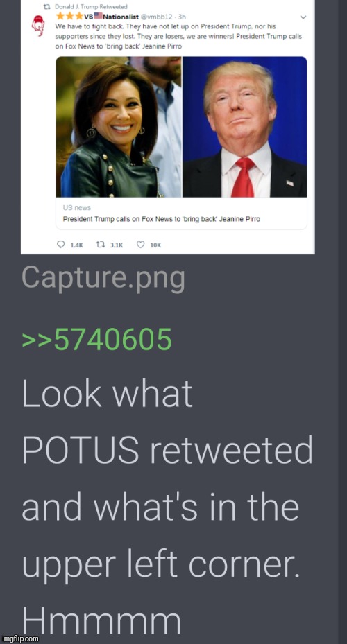This screenshot has width=347, height=644.
Task: Click the US news source label
Action: (77, 208)
